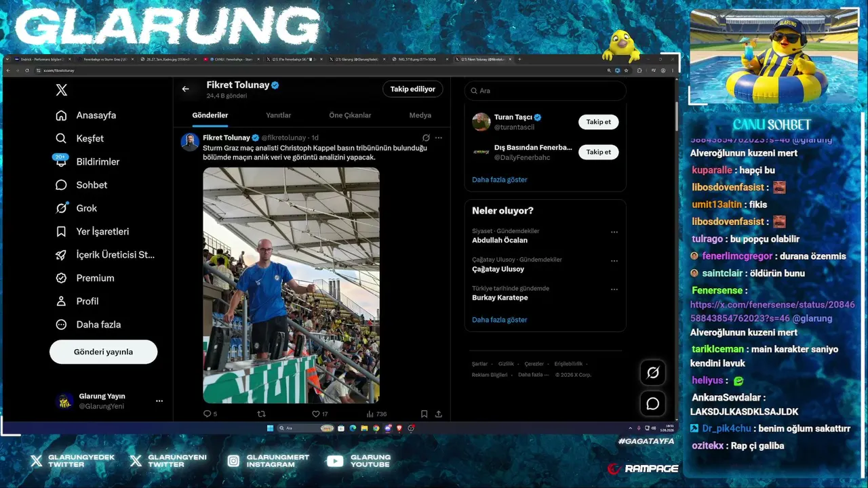The width and height of the screenshot is (868, 488).
Task: Click the Ara search field on X
Action: 545,91
